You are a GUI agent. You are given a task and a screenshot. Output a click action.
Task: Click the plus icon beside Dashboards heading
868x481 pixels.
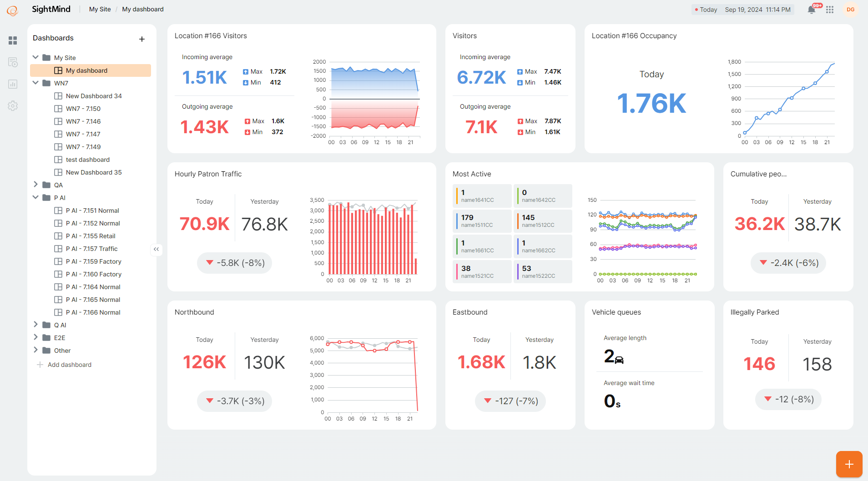pyautogui.click(x=142, y=39)
